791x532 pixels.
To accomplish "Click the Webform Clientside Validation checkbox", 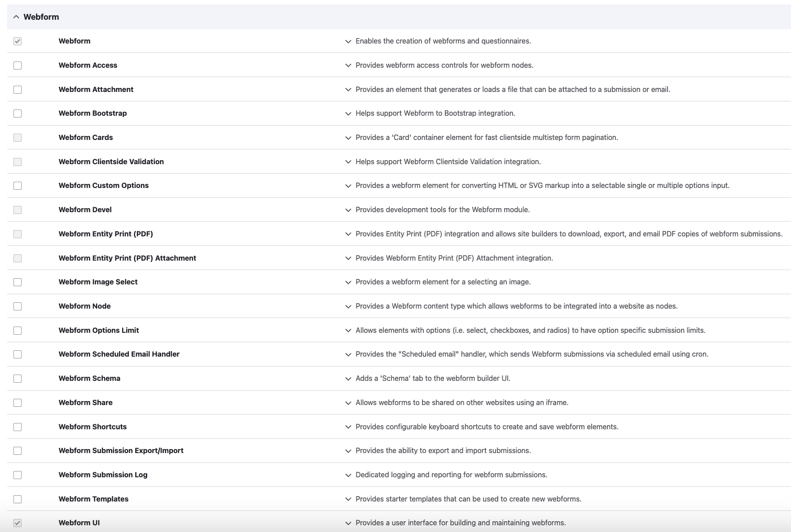I will pyautogui.click(x=18, y=162).
